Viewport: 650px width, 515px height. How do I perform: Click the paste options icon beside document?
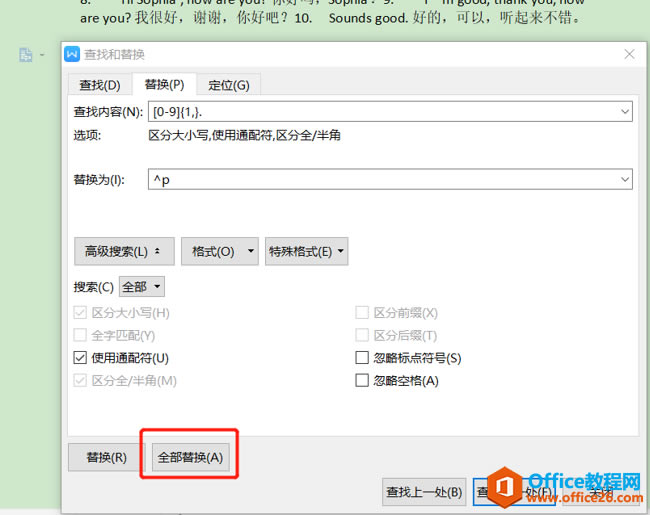click(26, 55)
